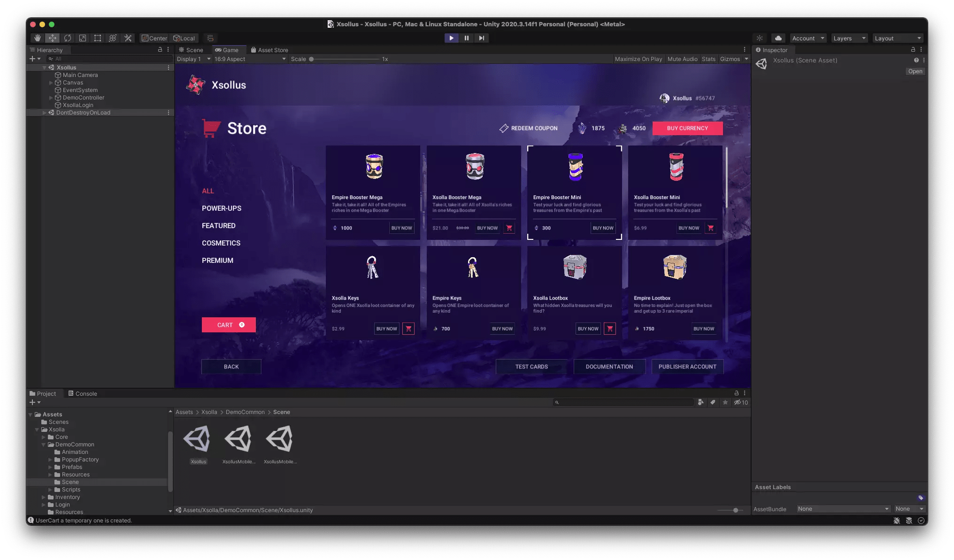Image resolution: width=954 pixels, height=560 pixels.
Task: Click the Pause button
Action: pos(466,38)
